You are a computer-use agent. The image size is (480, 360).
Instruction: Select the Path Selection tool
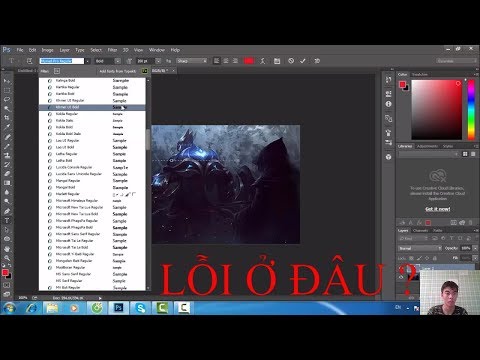pos(7,230)
